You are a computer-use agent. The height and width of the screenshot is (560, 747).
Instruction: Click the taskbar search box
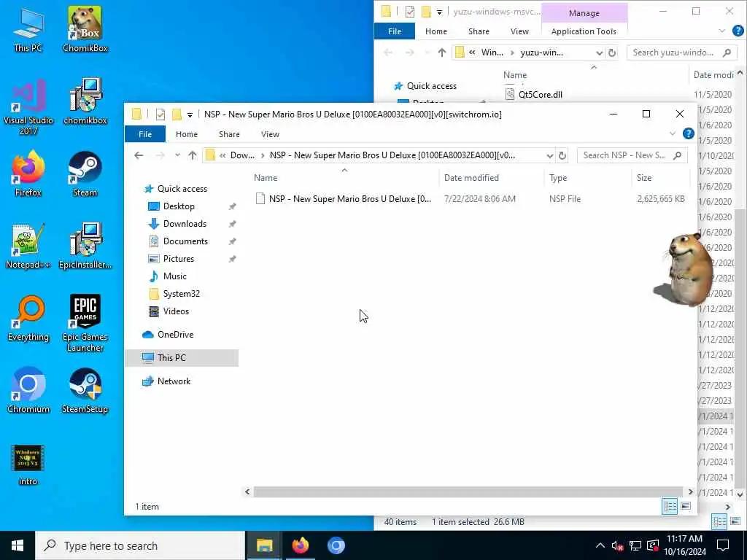140,545
